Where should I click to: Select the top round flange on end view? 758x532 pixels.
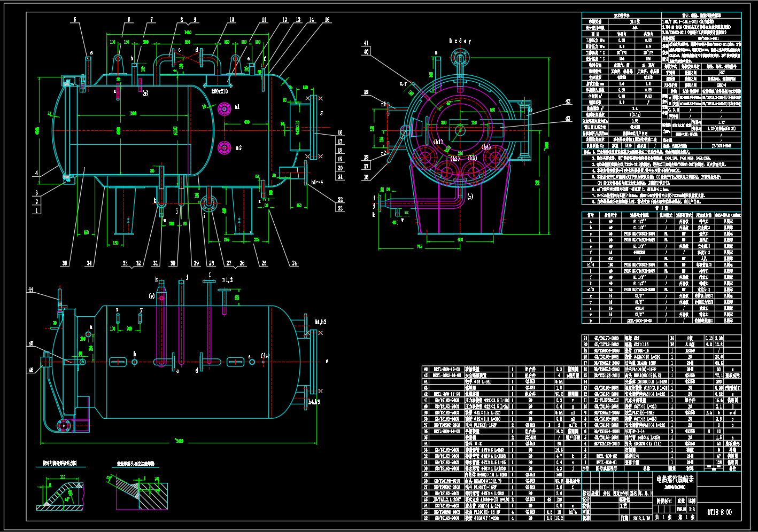pos(459,56)
